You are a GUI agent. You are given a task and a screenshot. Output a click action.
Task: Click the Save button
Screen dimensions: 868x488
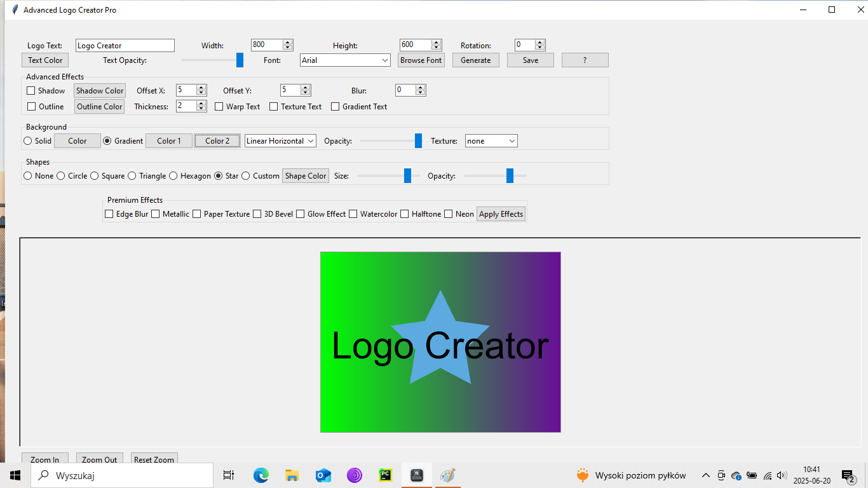pos(531,60)
